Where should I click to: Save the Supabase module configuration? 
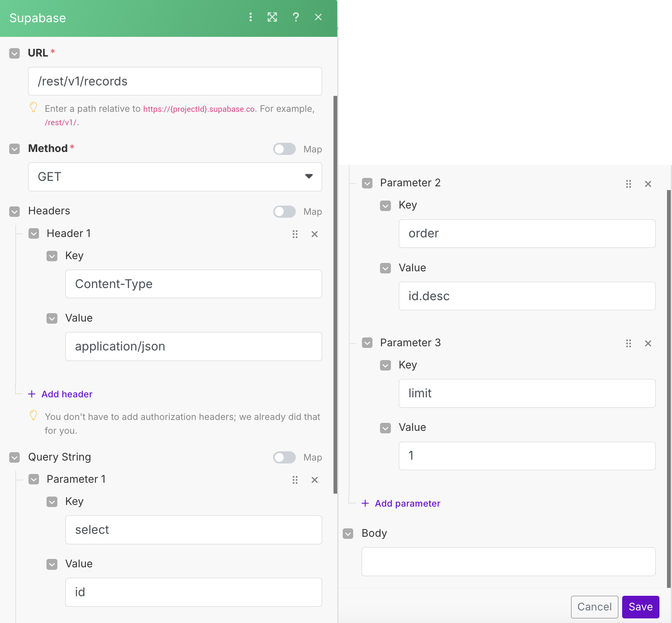tap(640, 607)
